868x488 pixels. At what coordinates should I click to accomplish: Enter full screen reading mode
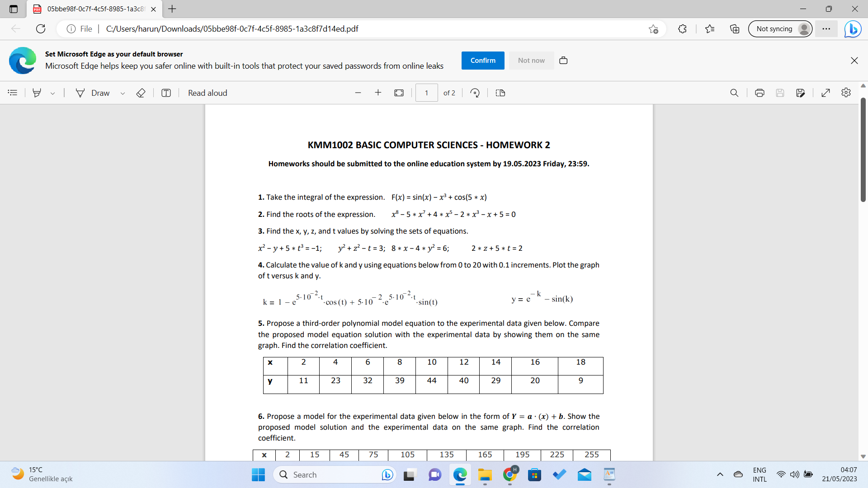tap(826, 93)
